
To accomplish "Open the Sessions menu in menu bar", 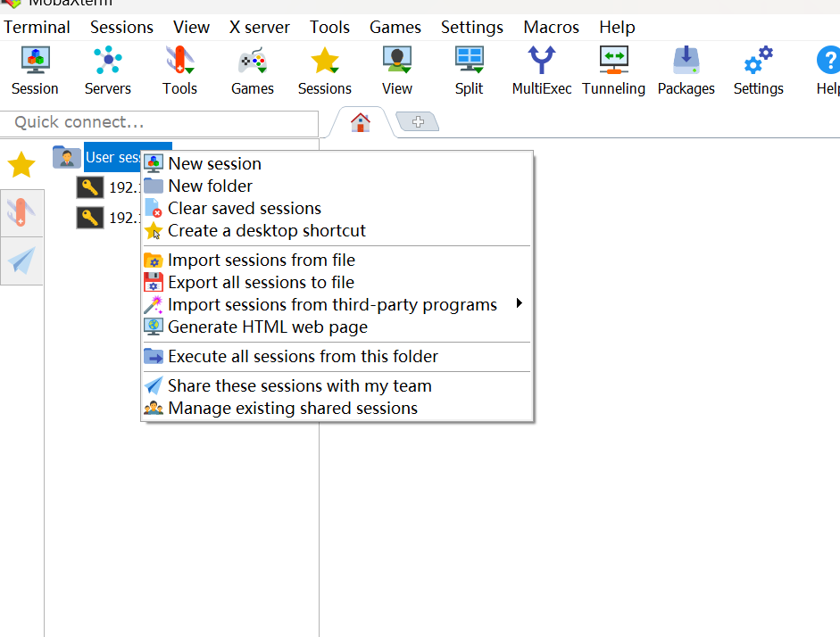I will (x=121, y=28).
